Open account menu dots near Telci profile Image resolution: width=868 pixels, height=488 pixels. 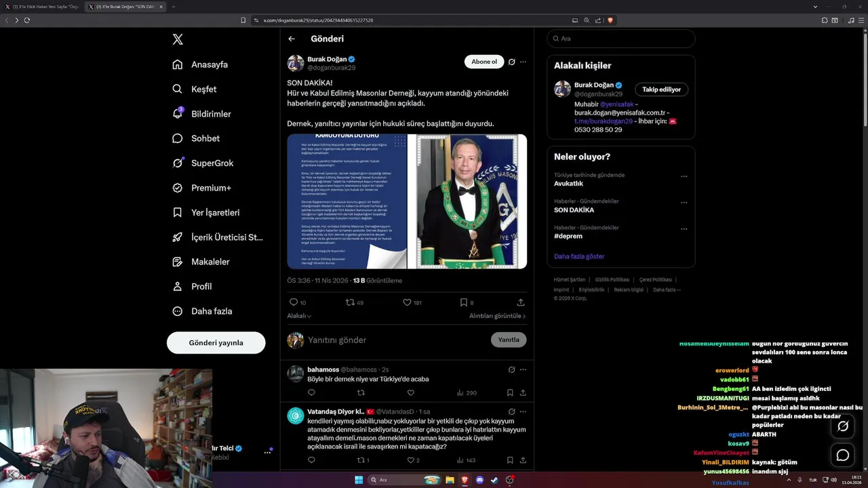click(267, 452)
